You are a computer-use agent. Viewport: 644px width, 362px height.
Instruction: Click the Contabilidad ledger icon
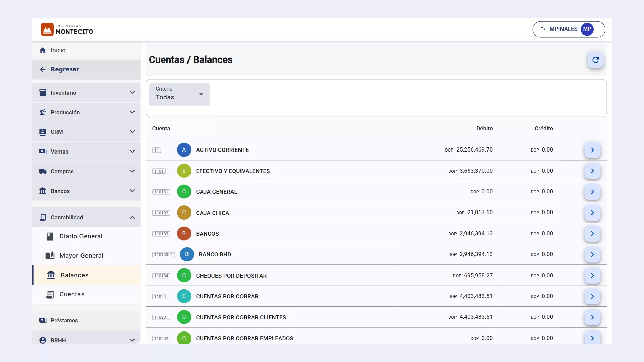[x=43, y=217]
